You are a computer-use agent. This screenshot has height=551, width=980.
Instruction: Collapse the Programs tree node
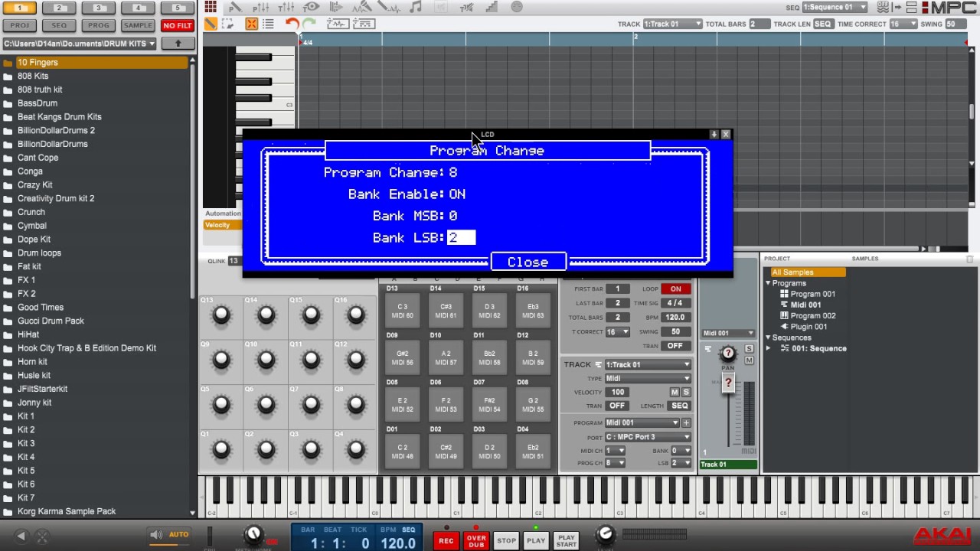click(768, 283)
